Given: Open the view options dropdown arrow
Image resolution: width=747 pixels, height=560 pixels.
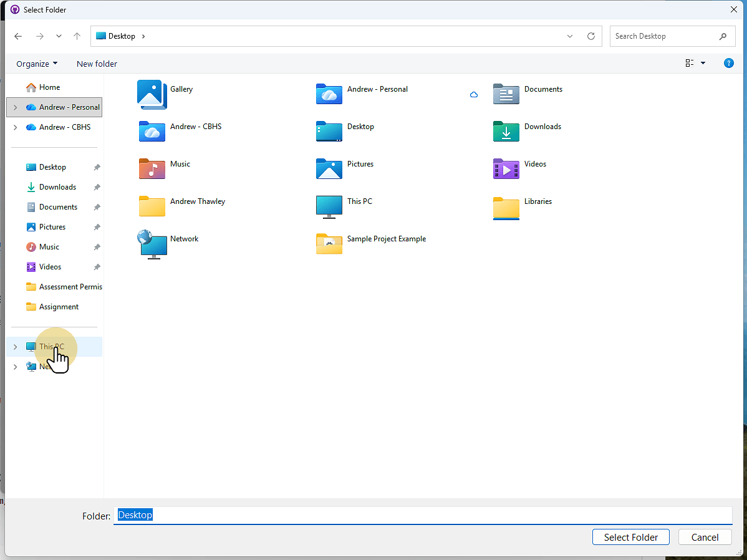Looking at the screenshot, I should pos(703,63).
